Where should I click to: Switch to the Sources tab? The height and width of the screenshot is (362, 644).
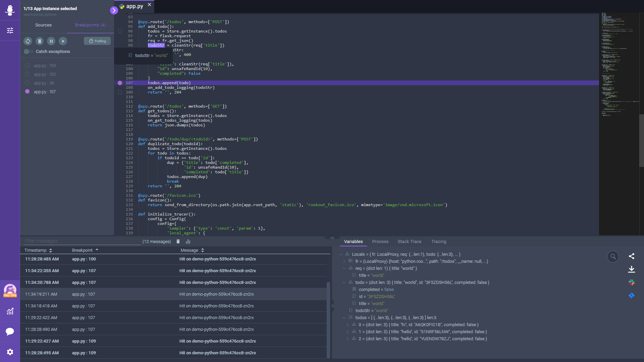click(x=44, y=25)
